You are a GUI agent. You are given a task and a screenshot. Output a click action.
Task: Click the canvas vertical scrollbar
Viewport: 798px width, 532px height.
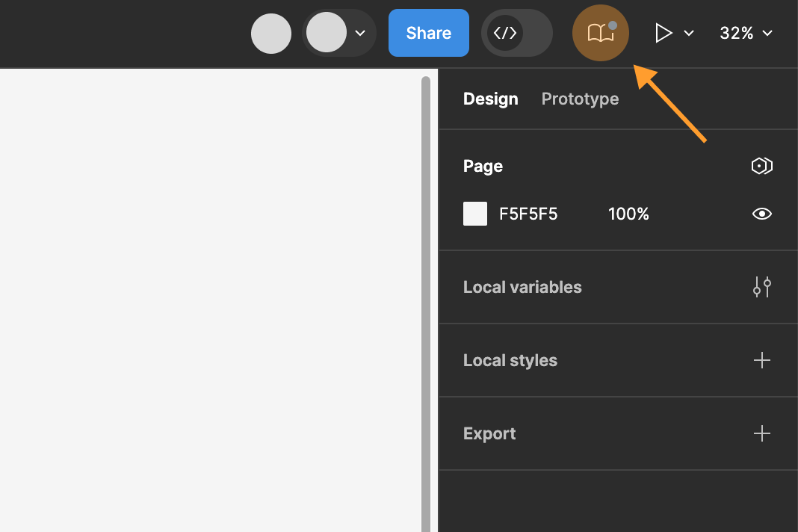point(426,304)
